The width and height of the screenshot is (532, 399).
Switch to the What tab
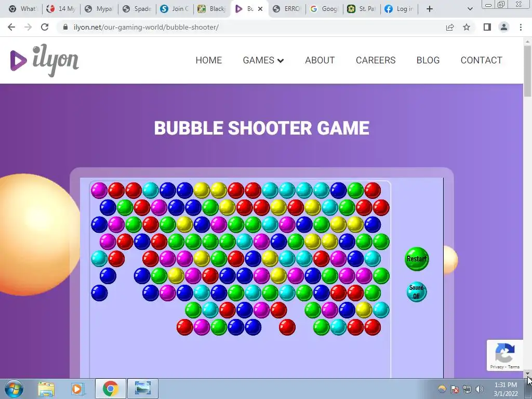[x=23, y=9]
